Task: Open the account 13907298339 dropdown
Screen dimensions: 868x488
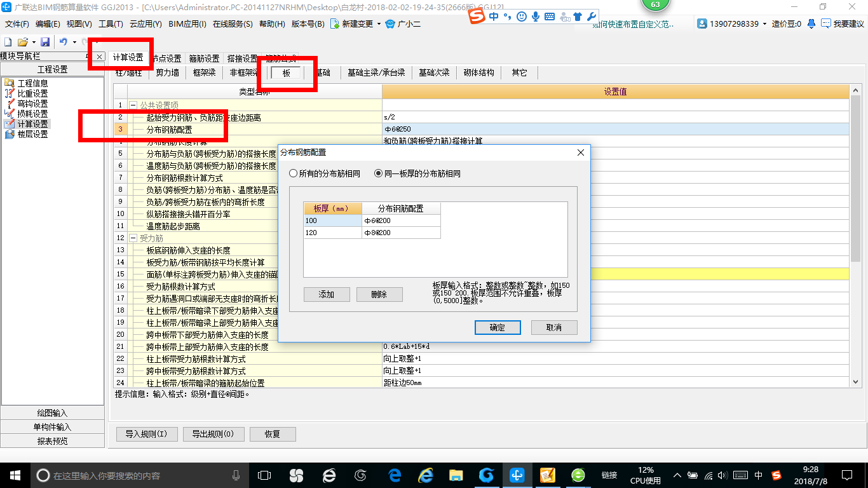Action: [x=765, y=24]
